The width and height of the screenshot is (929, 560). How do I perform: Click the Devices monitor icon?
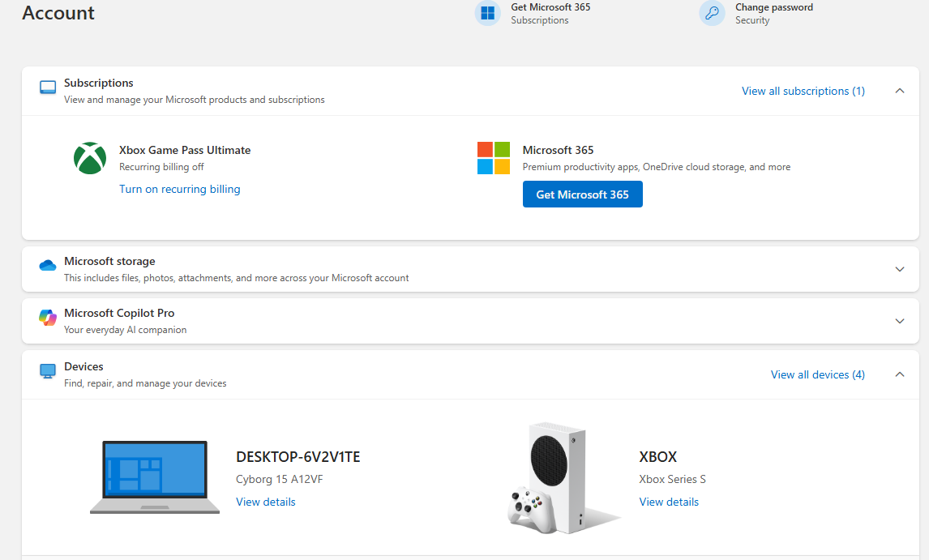point(47,371)
